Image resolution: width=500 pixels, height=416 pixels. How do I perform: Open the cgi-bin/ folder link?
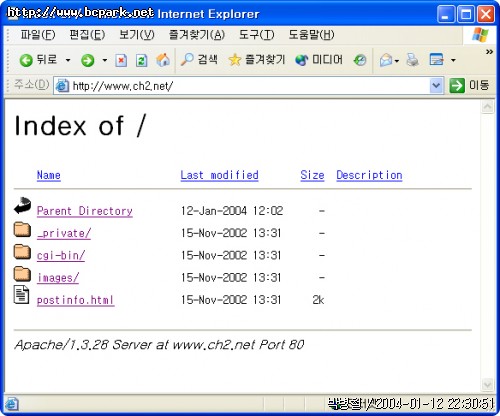61,256
